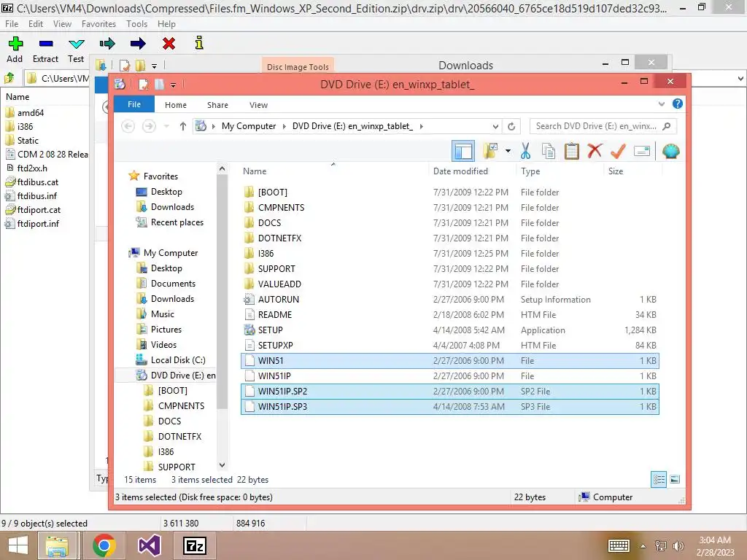Select ftdibus.inf in 7-Zip list
Viewport: 747px width, 560px height.
point(36,195)
